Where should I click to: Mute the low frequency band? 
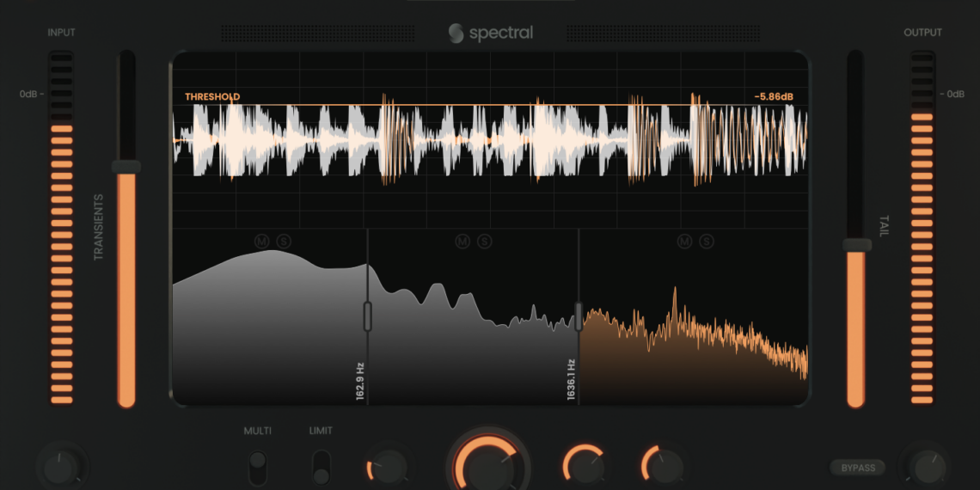[x=262, y=242]
